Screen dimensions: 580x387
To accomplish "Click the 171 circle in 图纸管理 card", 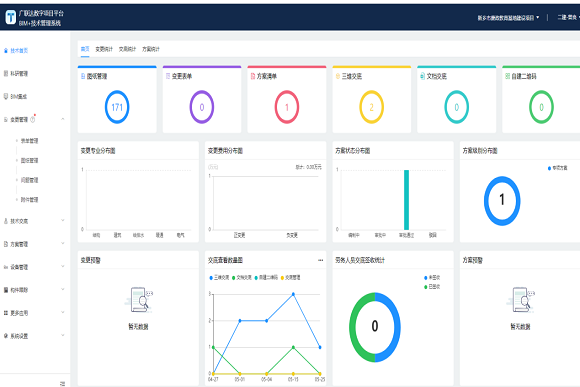I will click(x=117, y=107).
